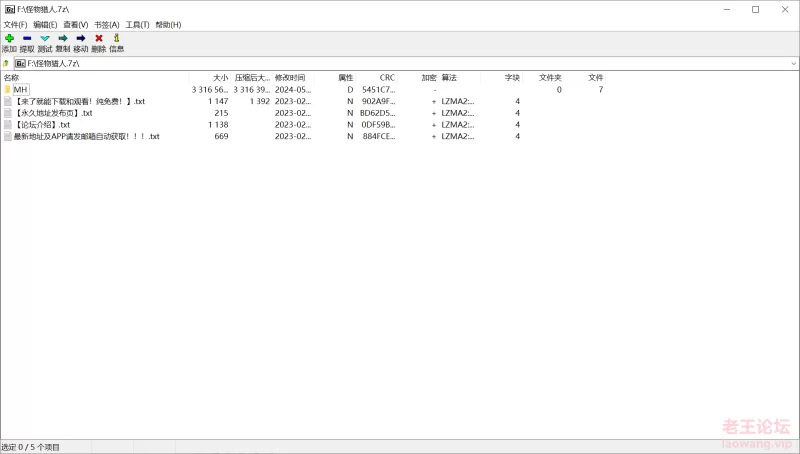Sort by the 名称 column header

[x=95, y=78]
